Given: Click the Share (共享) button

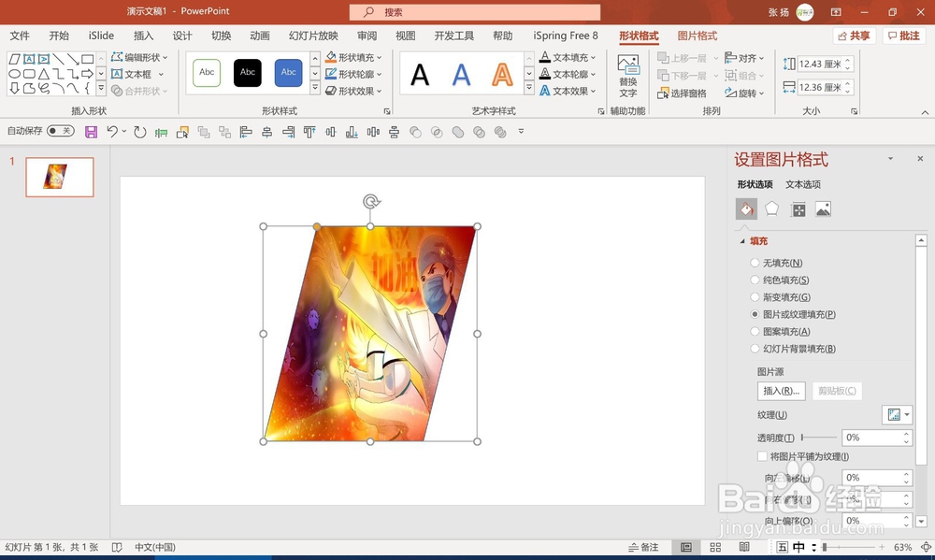Looking at the screenshot, I should tap(854, 36).
